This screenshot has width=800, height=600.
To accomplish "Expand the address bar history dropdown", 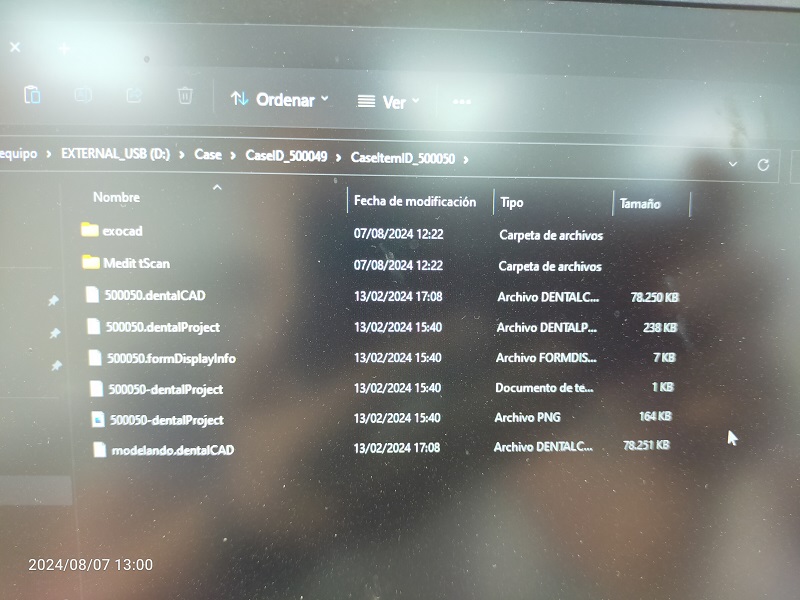I will pos(733,164).
